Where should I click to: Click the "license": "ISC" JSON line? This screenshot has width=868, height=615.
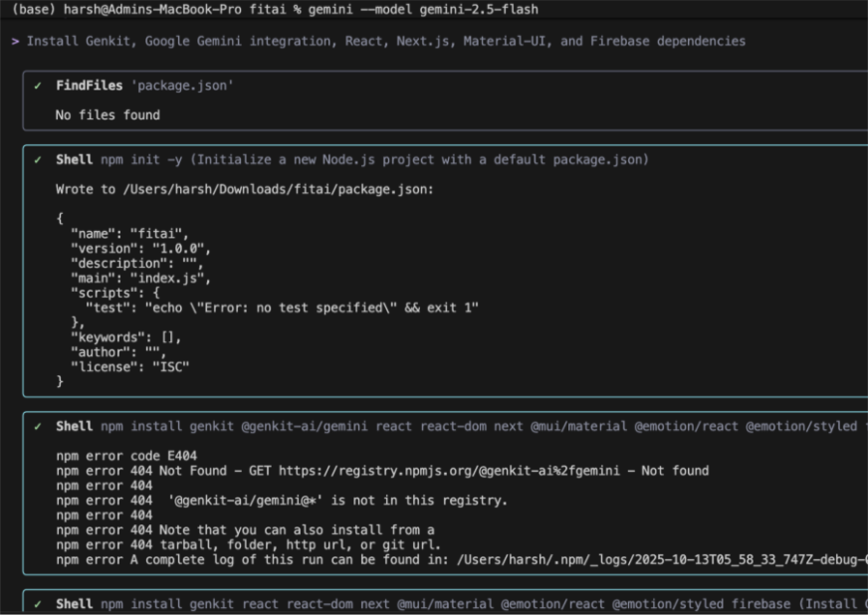(x=129, y=367)
